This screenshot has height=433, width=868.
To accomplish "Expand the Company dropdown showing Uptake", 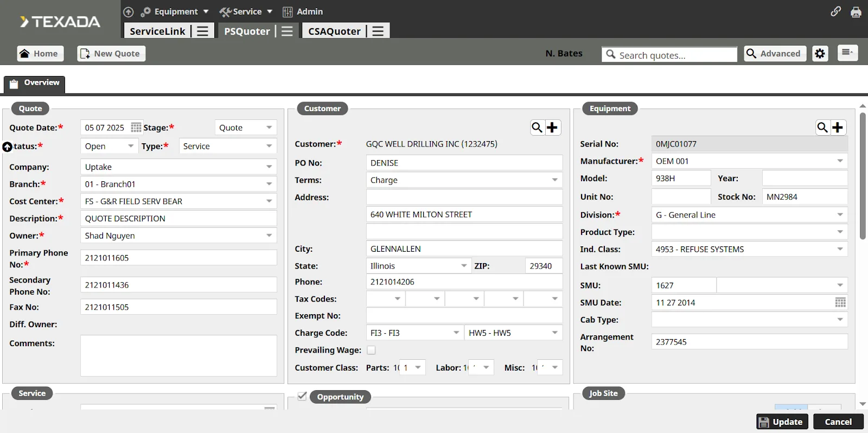I will click(178, 167).
